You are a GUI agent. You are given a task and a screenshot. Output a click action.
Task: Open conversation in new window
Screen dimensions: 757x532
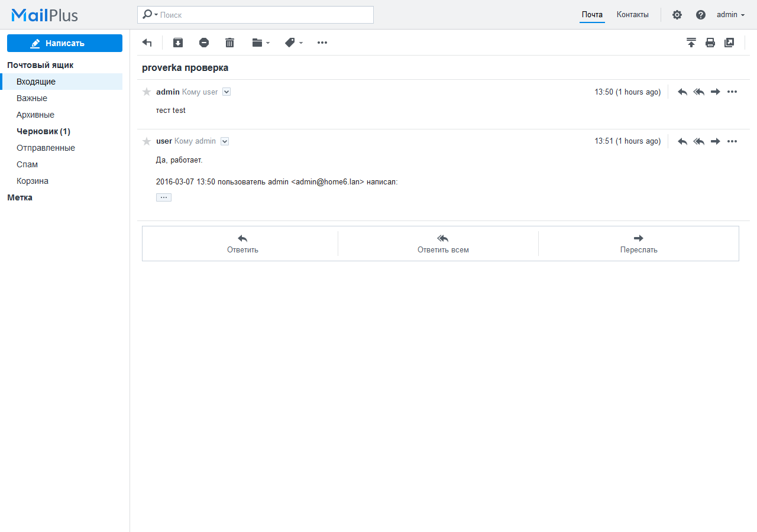click(729, 43)
